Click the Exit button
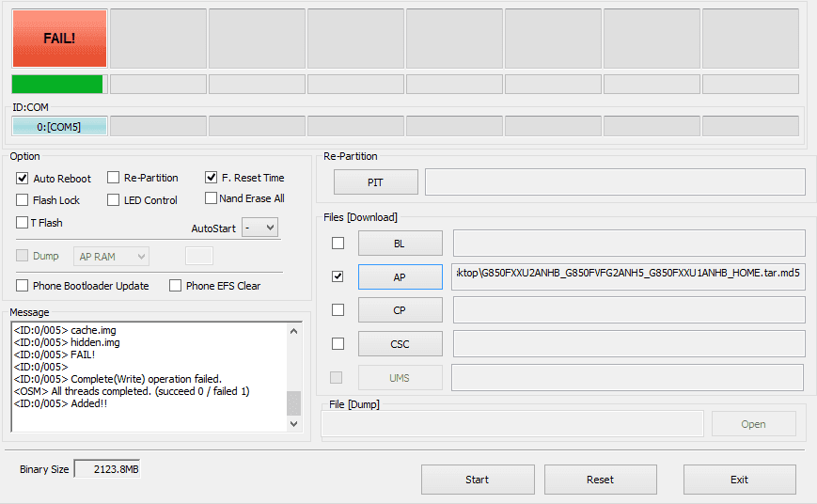 [740, 480]
